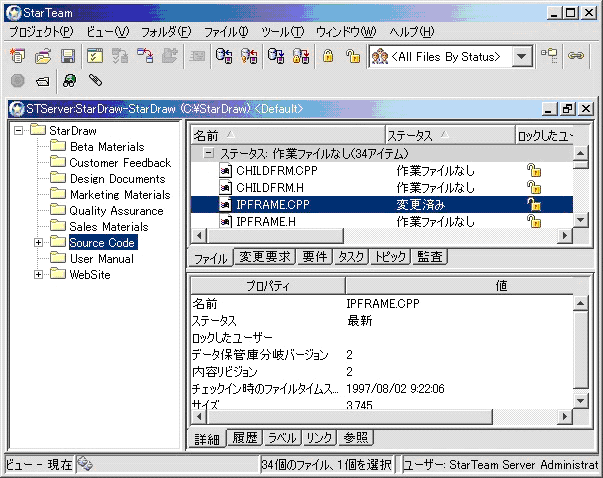The image size is (603, 478).
Task: Open the All Files By Status dropdown arrow
Action: click(521, 57)
